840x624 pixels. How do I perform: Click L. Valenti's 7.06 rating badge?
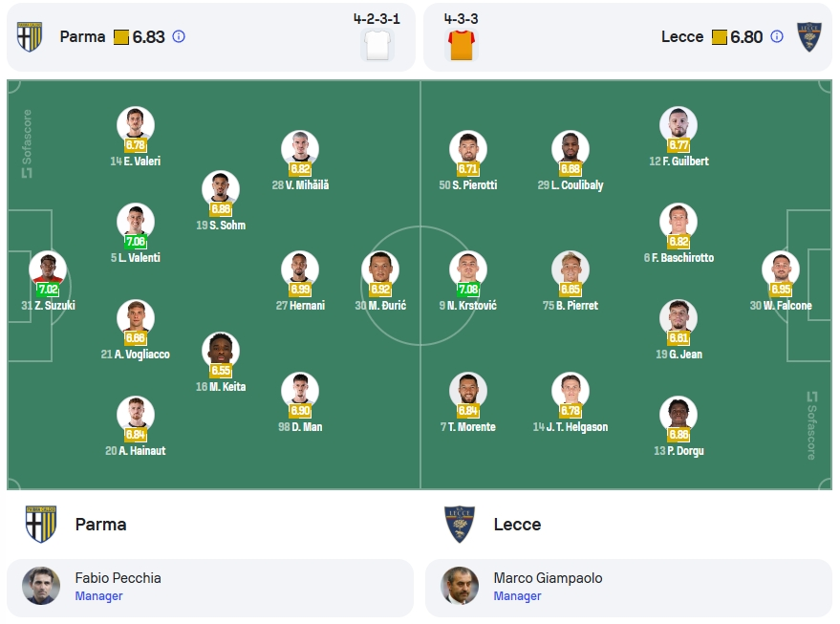click(x=136, y=242)
